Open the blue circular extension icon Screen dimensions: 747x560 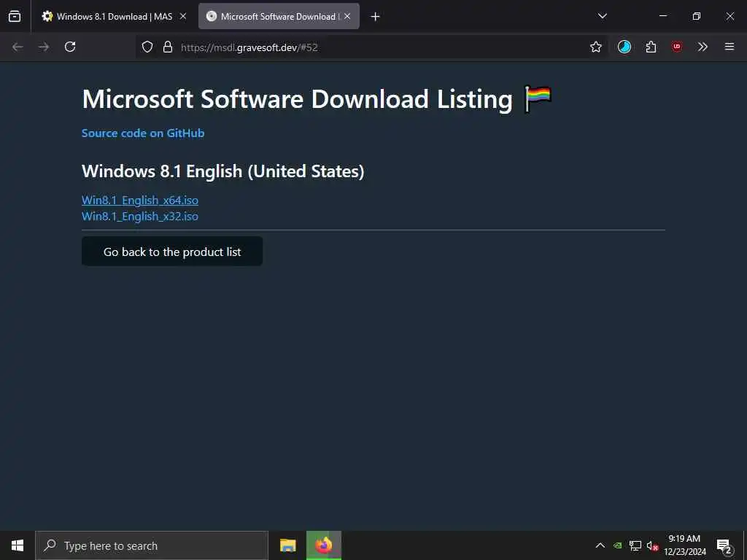tap(624, 47)
